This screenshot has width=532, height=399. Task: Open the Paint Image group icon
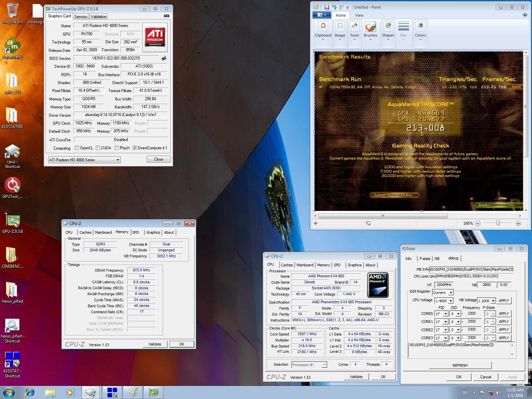click(340, 30)
